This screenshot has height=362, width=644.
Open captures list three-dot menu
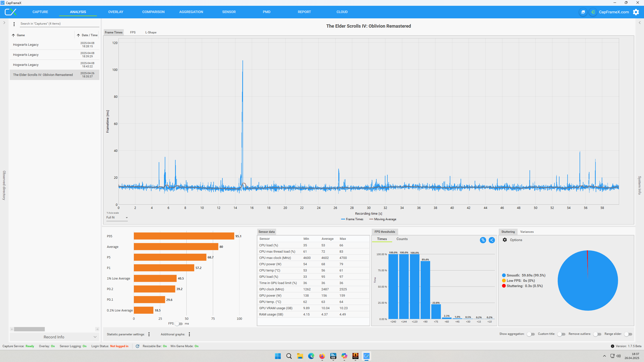[14, 24]
